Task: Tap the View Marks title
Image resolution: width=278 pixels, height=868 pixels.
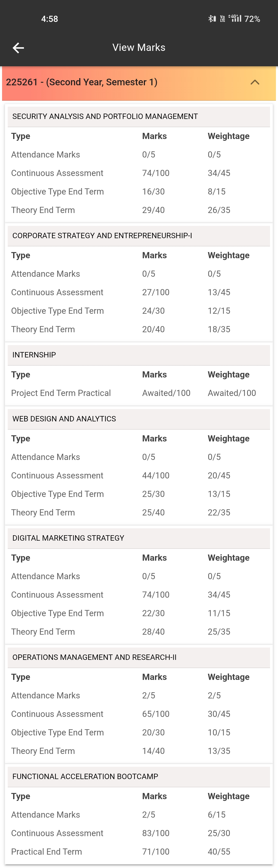Action: [139, 48]
